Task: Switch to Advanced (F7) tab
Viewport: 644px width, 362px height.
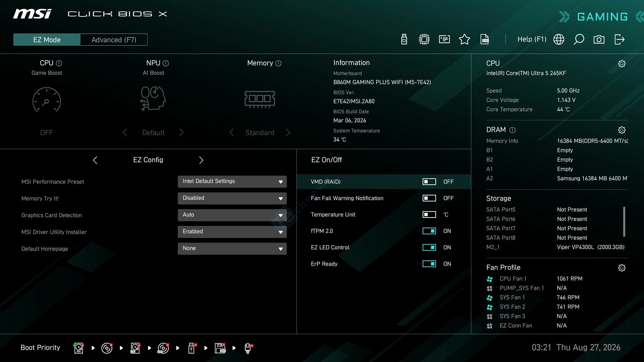Action: (x=114, y=40)
